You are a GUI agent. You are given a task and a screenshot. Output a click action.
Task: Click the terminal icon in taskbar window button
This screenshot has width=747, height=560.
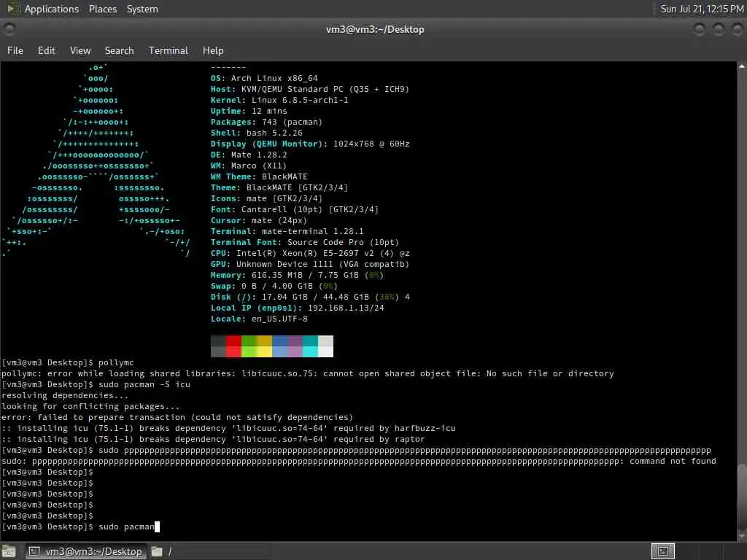[34, 551]
